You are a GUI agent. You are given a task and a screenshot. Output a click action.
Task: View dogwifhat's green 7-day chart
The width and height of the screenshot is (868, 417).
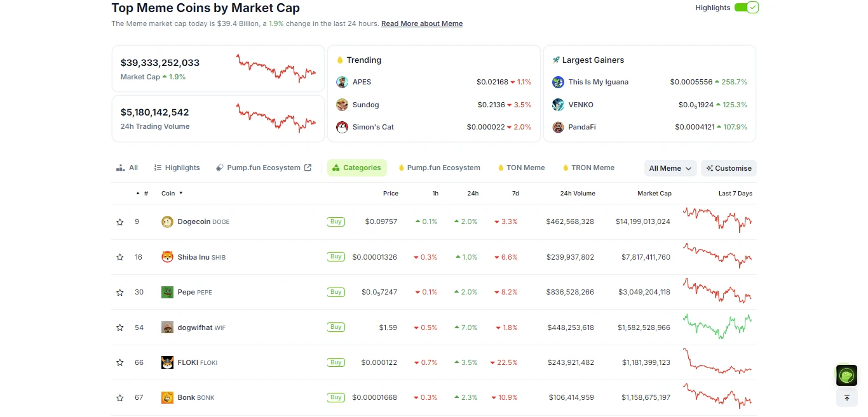(717, 326)
